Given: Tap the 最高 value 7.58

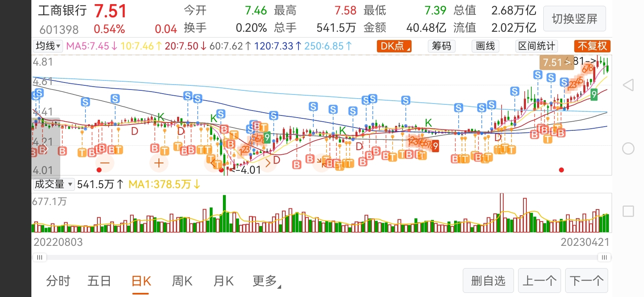Looking at the screenshot, I should pos(346,10).
